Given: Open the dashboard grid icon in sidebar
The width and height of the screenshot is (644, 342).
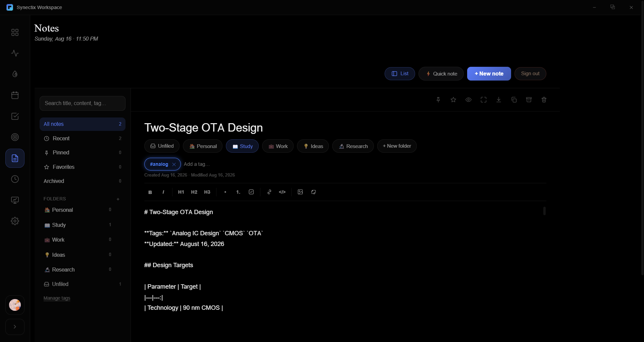Looking at the screenshot, I should tap(15, 32).
